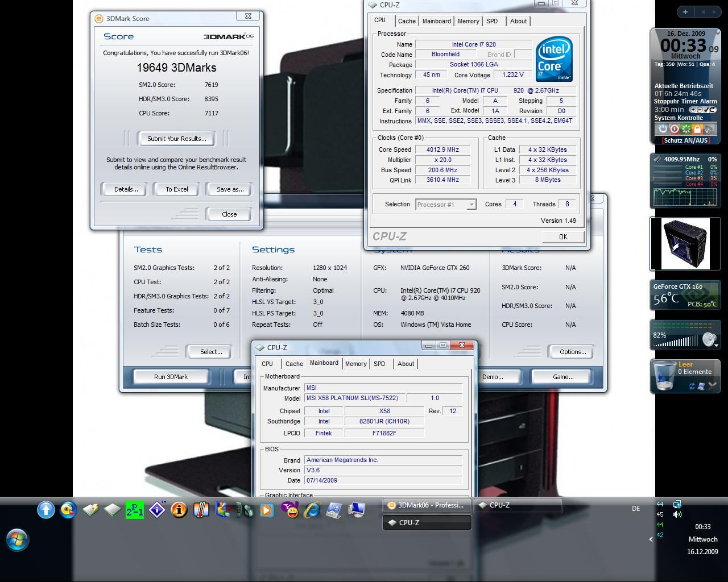728x582 pixels.
Task: Open the monitor-on-stand quick launch icon
Action: pyautogui.click(x=334, y=510)
